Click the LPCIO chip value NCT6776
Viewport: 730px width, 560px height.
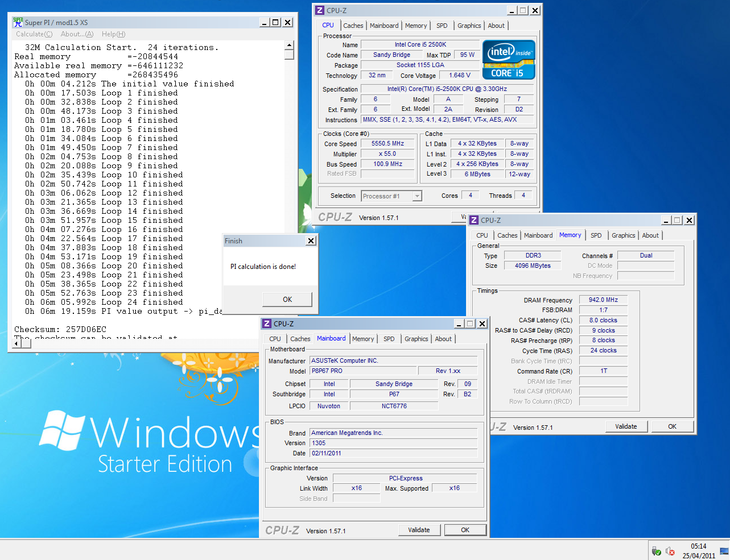[x=394, y=406]
